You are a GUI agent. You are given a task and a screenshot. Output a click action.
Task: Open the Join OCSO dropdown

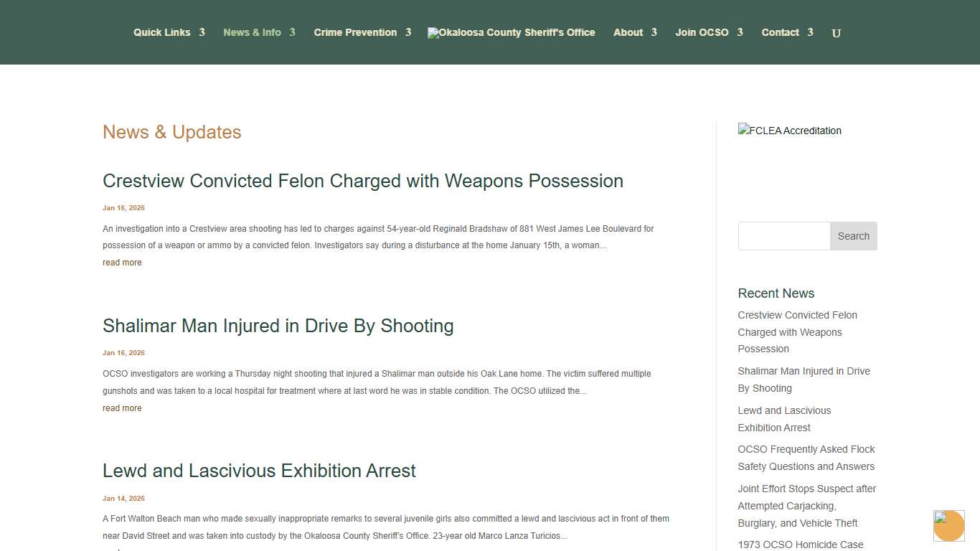tap(702, 32)
